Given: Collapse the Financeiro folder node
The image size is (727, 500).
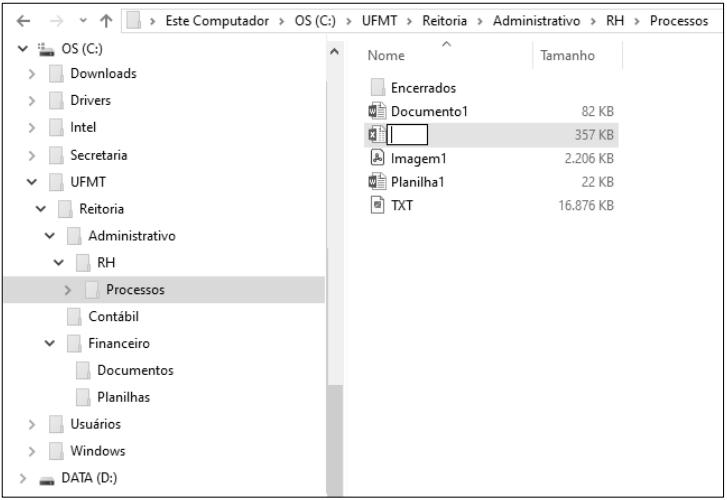Looking at the screenshot, I should (50, 344).
